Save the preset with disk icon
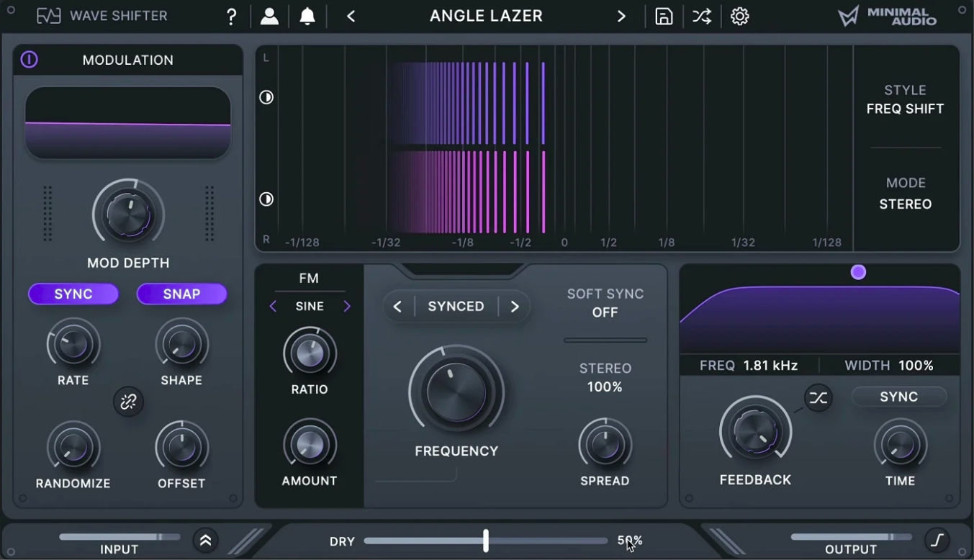This screenshot has height=560, width=974. pos(664,17)
